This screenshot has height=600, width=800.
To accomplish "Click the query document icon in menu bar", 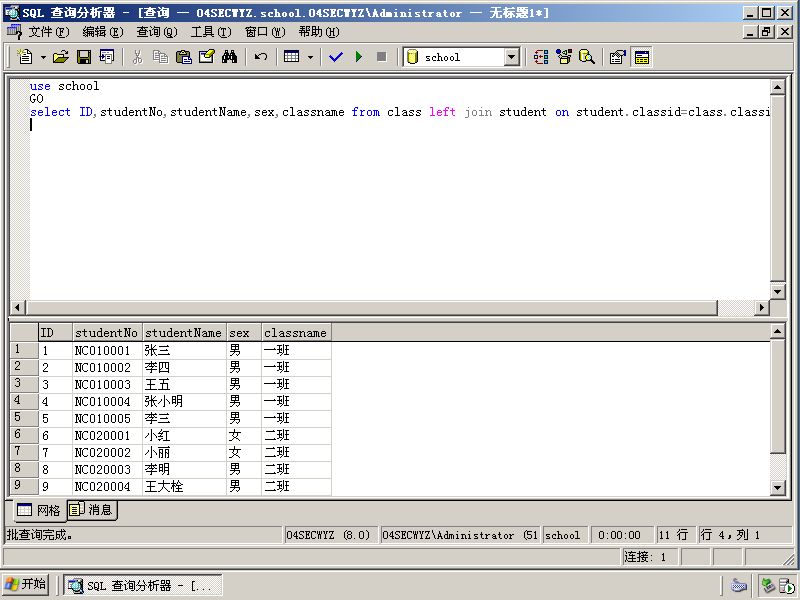I will pyautogui.click(x=14, y=32).
